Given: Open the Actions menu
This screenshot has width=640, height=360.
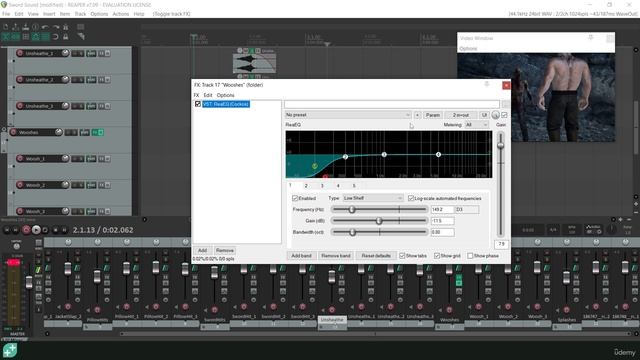Looking at the screenshot, I should [120, 14].
